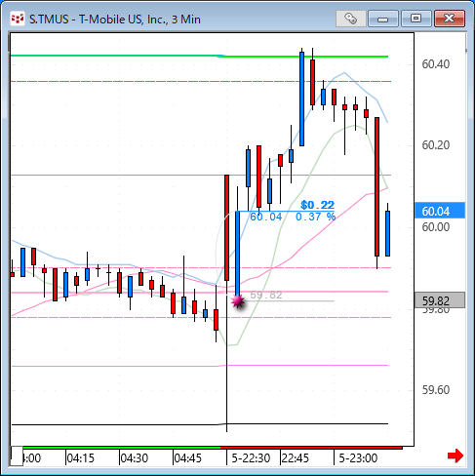The width and height of the screenshot is (475, 476).
Task: Click the long red candle falling from 60.27
Action: coord(376,187)
